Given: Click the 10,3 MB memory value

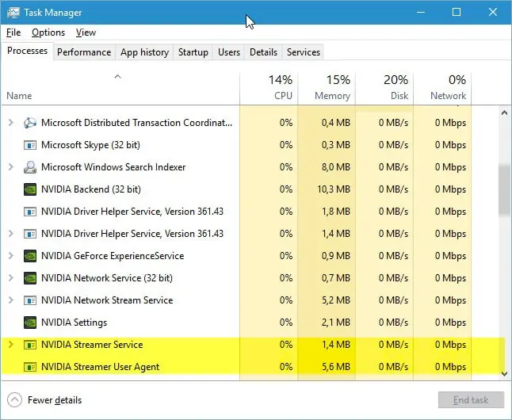Looking at the screenshot, I should tap(334, 189).
